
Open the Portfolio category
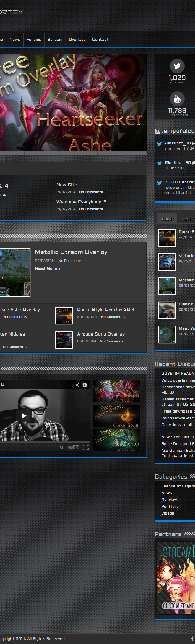[170, 507]
